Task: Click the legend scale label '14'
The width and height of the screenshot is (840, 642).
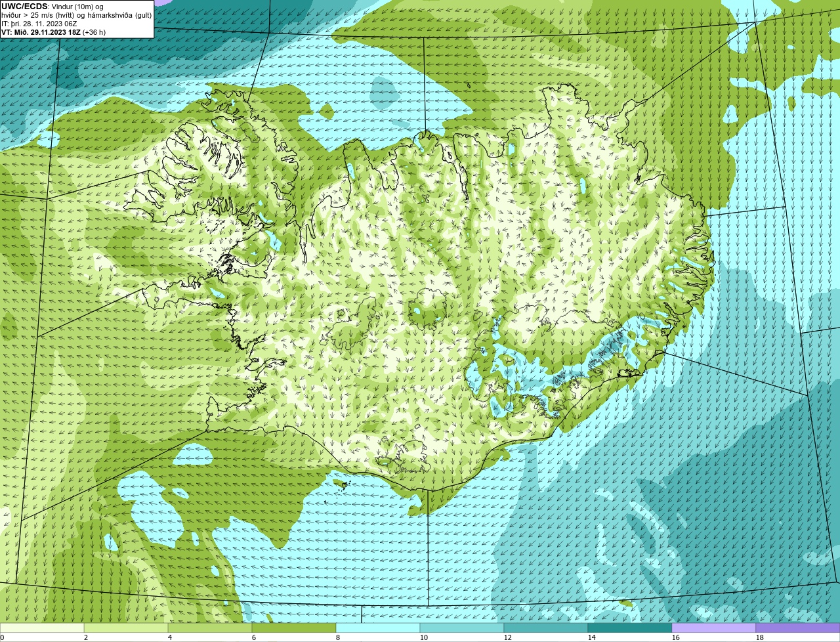Action: point(592,637)
